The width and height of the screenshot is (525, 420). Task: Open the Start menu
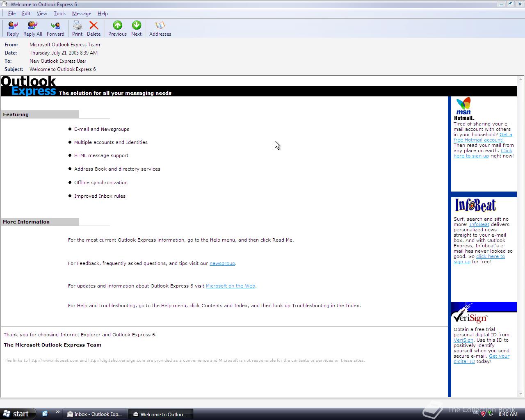pyautogui.click(x=18, y=414)
